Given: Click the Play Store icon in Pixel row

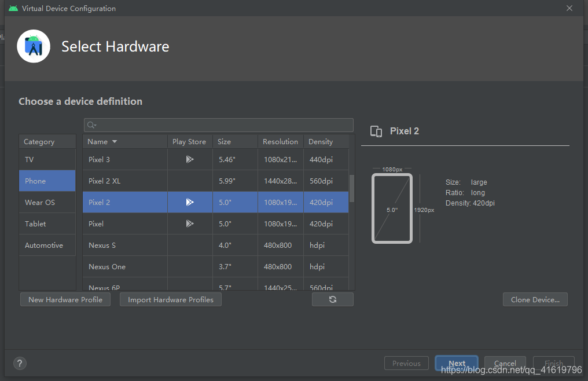Looking at the screenshot, I should 189,224.
